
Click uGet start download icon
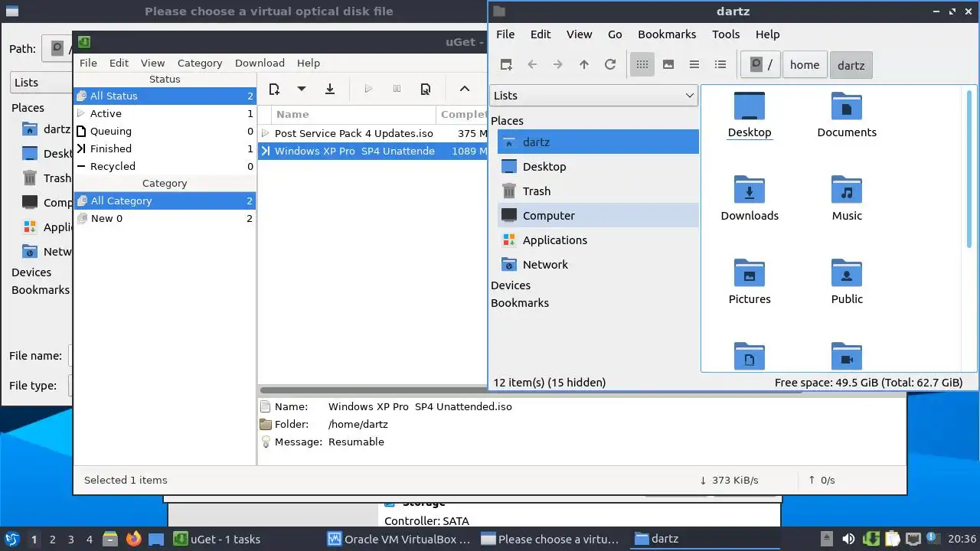(368, 89)
